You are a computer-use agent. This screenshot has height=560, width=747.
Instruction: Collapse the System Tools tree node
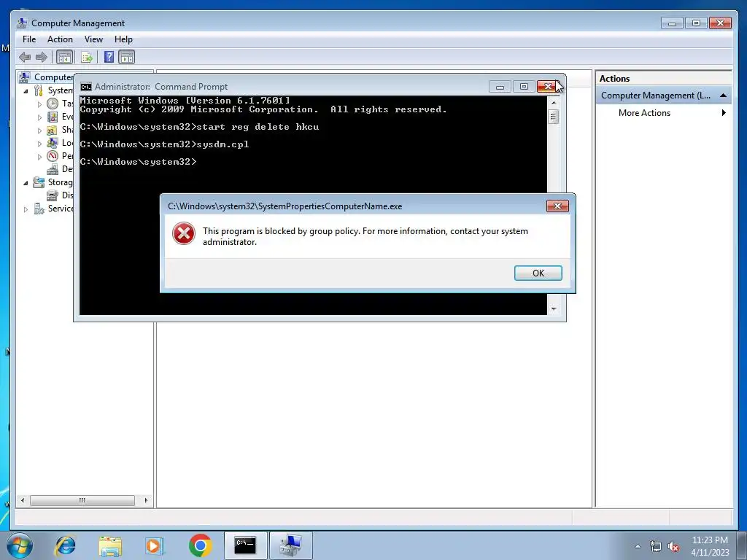(x=26, y=91)
